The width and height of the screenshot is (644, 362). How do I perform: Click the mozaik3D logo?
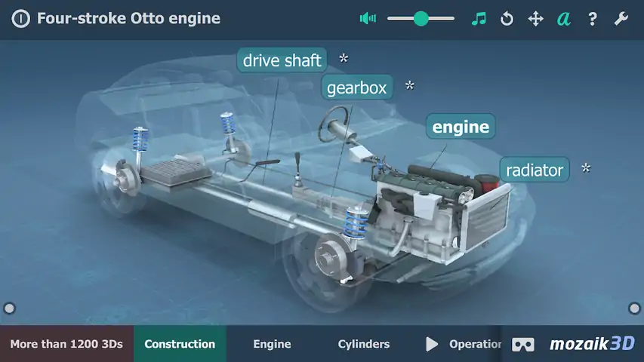point(591,344)
